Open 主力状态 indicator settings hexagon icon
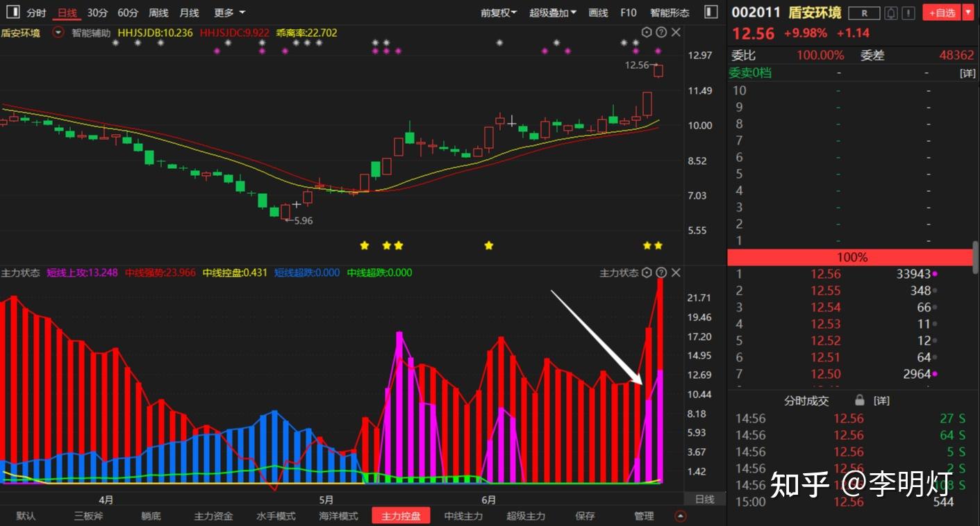The height and width of the screenshot is (526, 980). click(647, 272)
